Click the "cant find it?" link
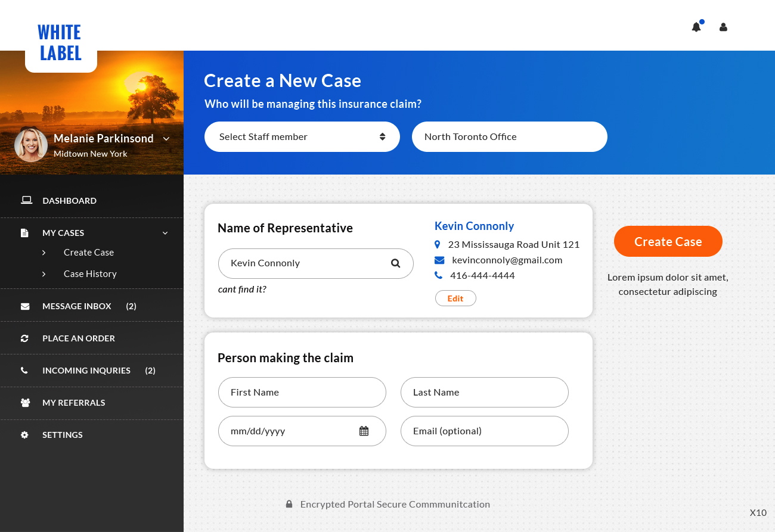 pyautogui.click(x=242, y=290)
